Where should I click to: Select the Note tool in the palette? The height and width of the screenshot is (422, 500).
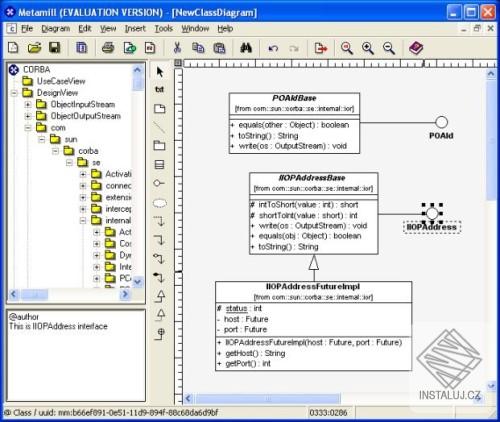pos(160,109)
